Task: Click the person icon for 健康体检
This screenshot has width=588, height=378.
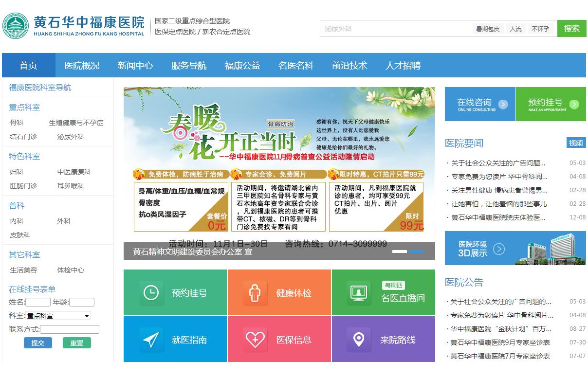Action: tap(255, 293)
